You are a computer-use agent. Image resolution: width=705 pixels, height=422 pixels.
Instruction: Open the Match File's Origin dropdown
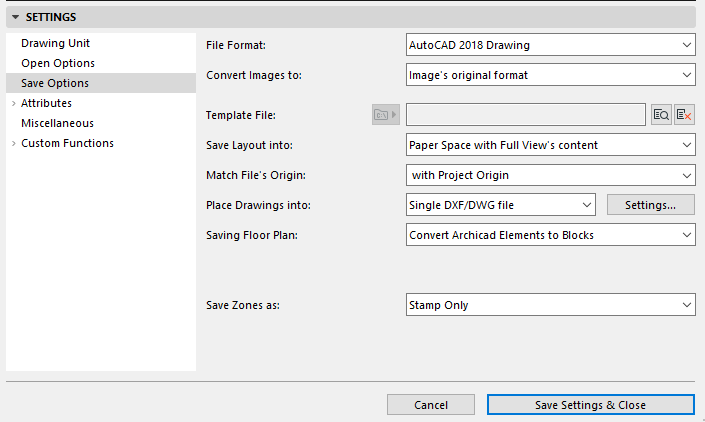pyautogui.click(x=550, y=175)
